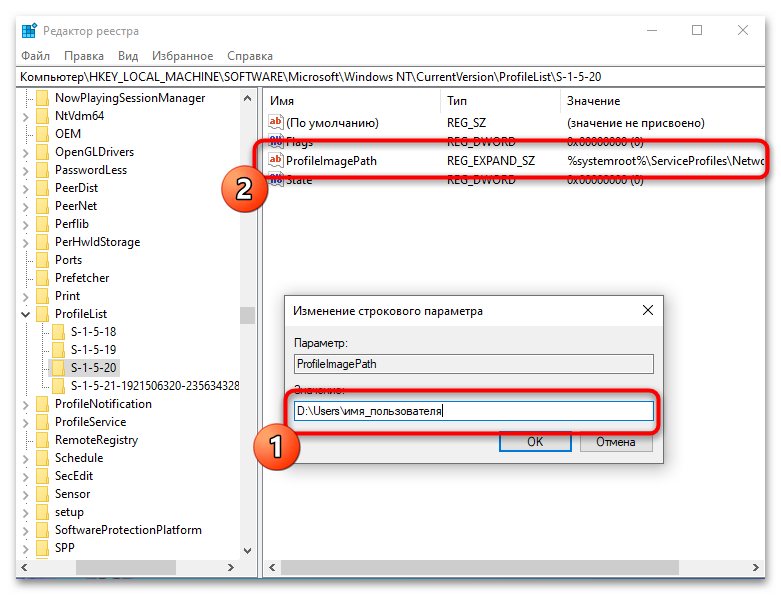Select the SoftwareProtectionPlatform tree key
Screen dimensions: 781x595
[x=128, y=530]
